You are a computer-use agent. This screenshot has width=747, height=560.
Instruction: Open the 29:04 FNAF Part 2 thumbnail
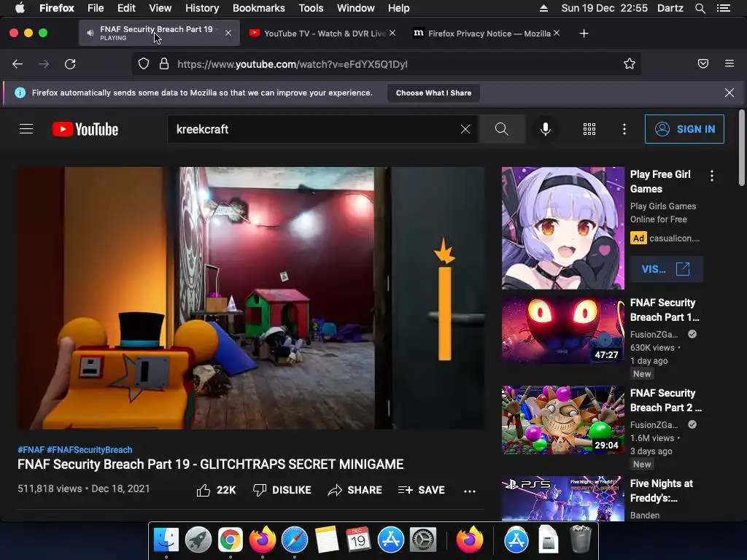(562, 420)
